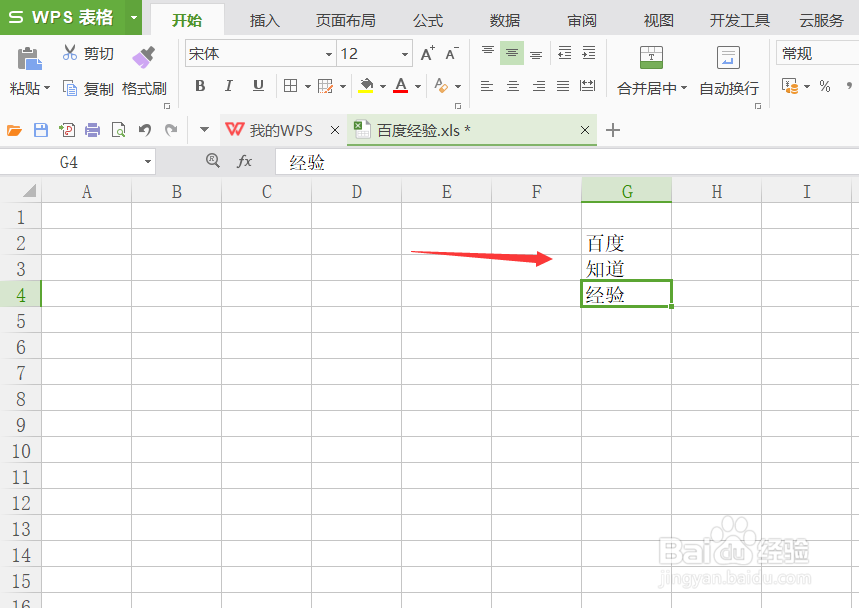859x608 pixels.
Task: Print the document with printer icon
Action: (92, 130)
